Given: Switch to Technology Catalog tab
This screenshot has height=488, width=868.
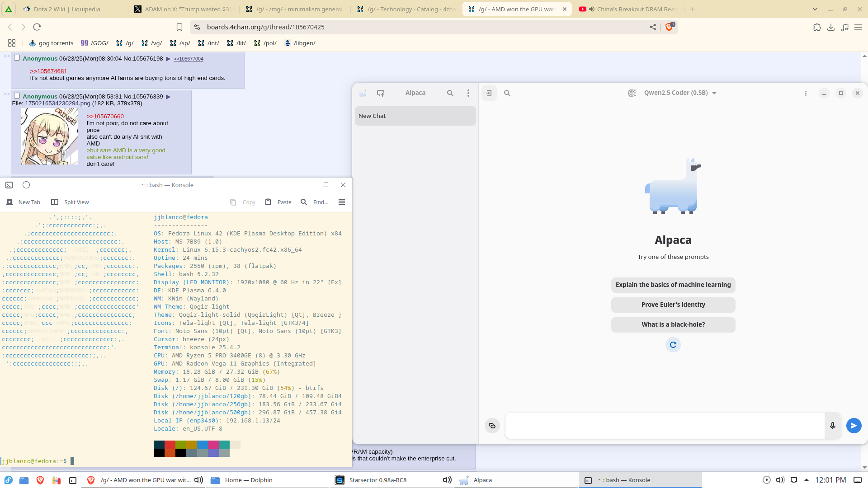Looking at the screenshot, I should pos(406,9).
